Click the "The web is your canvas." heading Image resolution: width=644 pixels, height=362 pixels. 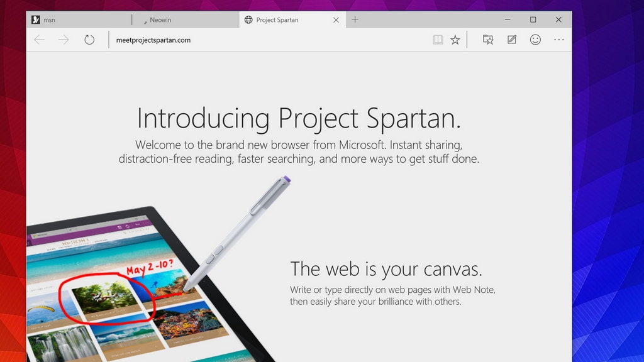(386, 269)
